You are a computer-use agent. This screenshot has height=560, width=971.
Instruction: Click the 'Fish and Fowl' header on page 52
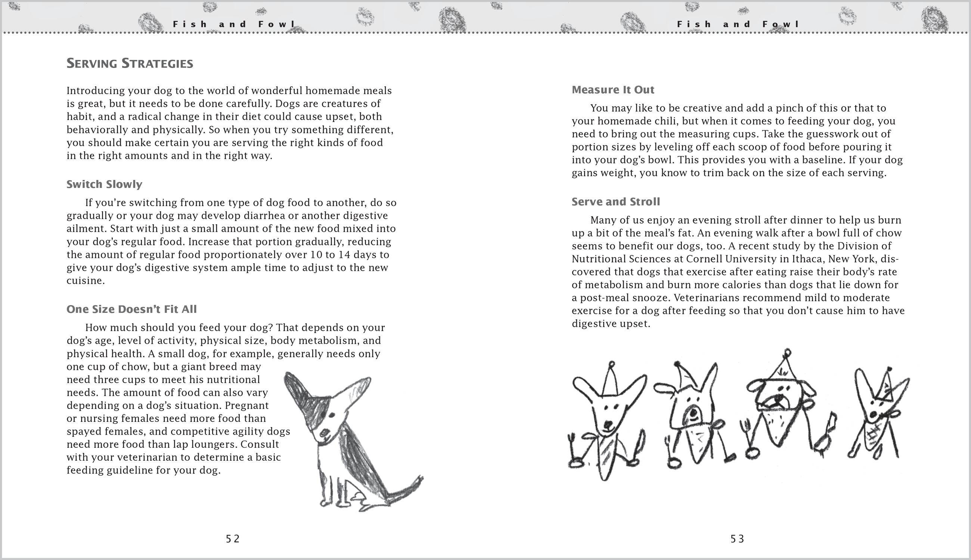234,24
